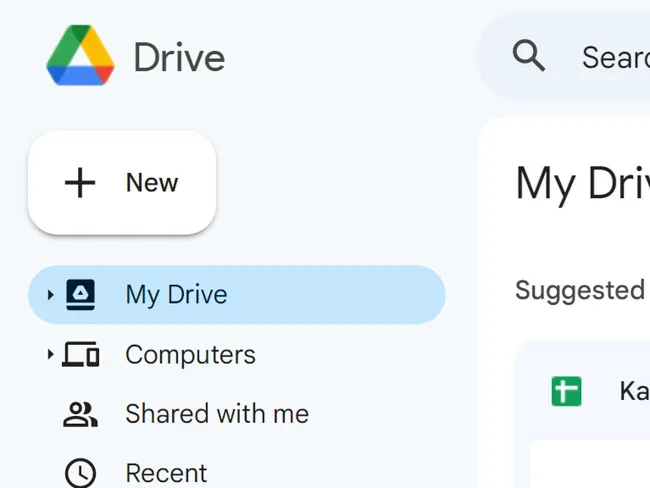Click the Google Drive logo icon
This screenshot has height=488, width=650.
[x=80, y=55]
